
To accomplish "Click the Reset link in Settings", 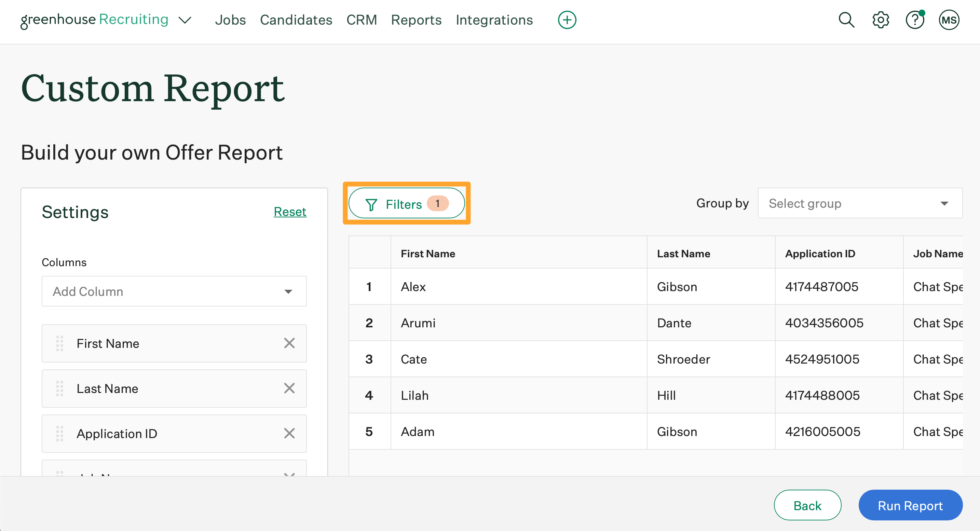I will click(290, 212).
